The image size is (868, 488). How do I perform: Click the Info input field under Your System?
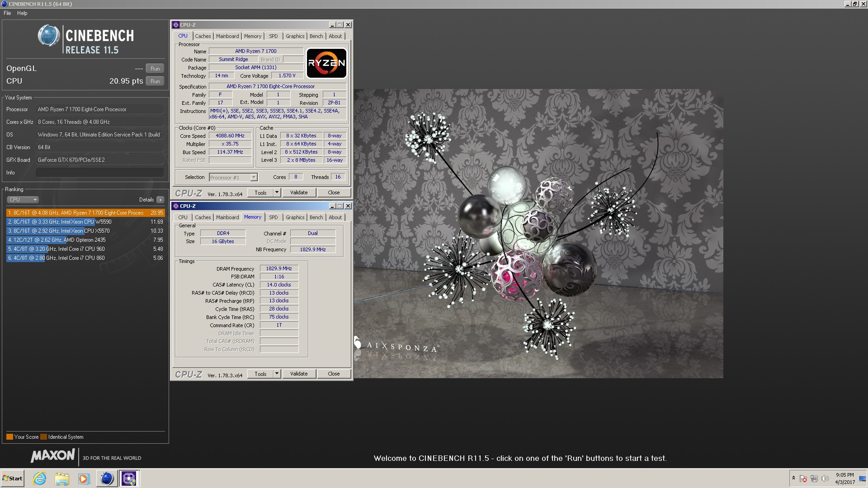(x=99, y=173)
